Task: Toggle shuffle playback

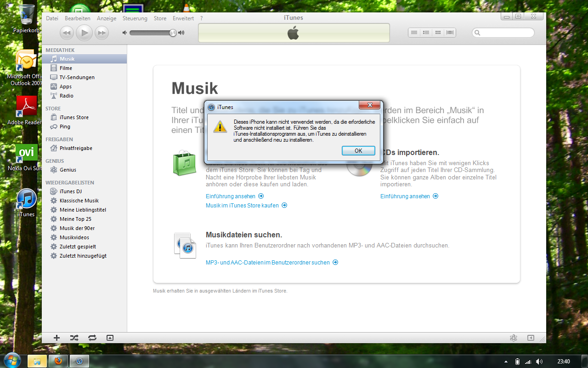Action: click(74, 338)
